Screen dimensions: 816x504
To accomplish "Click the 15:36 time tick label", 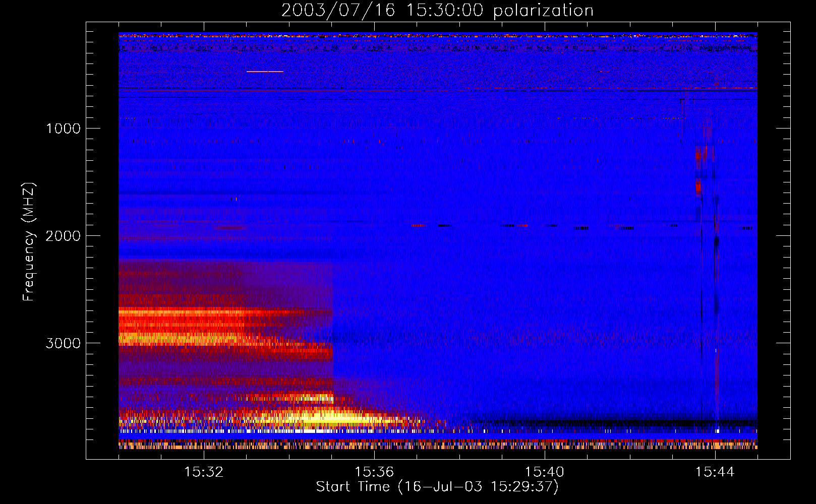I will [374, 472].
